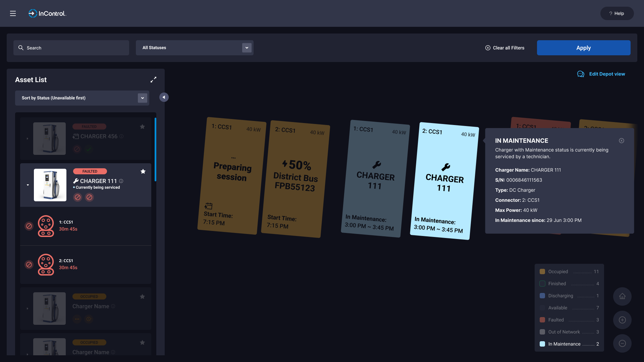644x362 pixels.
Task: Click the Apply filters button
Action: pos(583,48)
